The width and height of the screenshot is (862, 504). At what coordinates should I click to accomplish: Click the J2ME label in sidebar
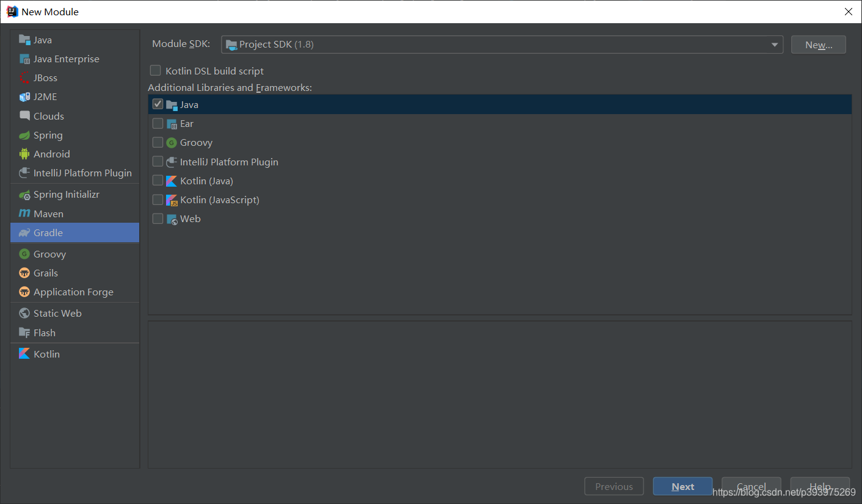coord(45,97)
